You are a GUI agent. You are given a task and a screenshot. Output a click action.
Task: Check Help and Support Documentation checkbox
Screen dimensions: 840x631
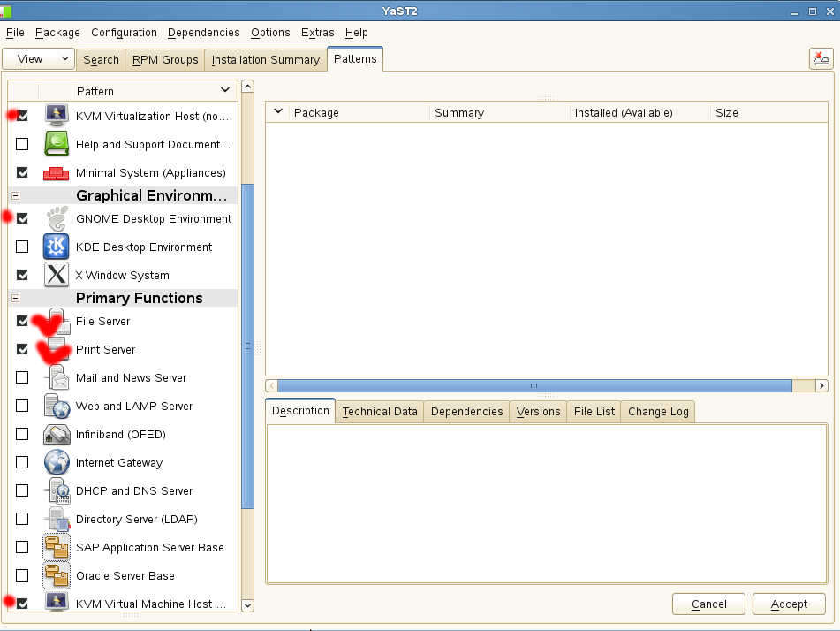click(x=22, y=144)
